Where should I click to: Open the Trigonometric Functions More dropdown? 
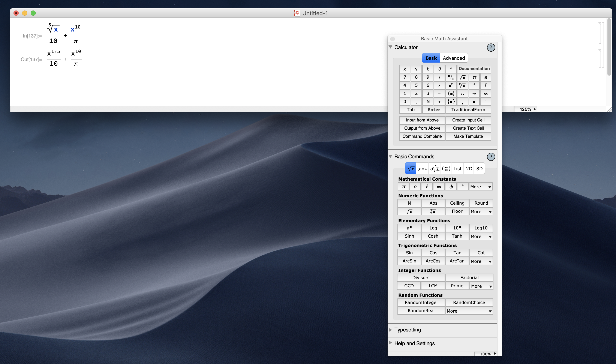481,261
